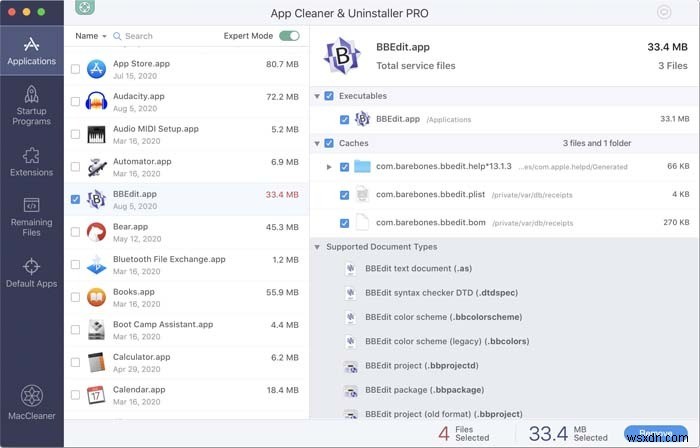Click the green scan icon in title bar
Viewport: 700px width, 448px height.
coord(85,7)
